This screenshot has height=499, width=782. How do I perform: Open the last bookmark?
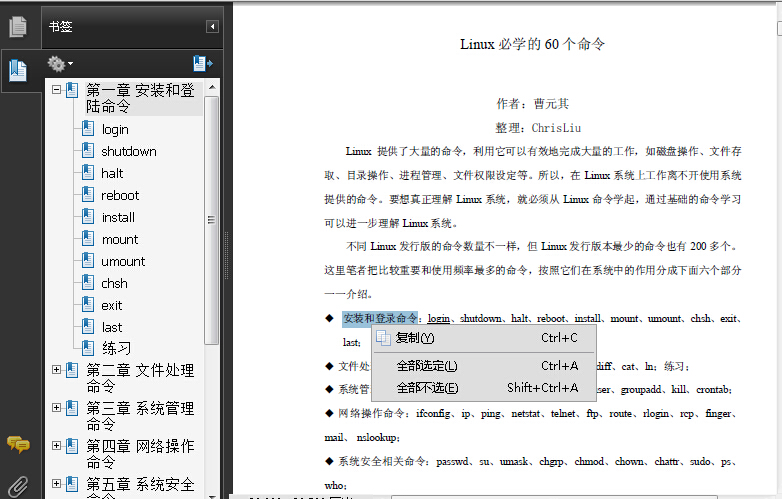[x=112, y=327]
